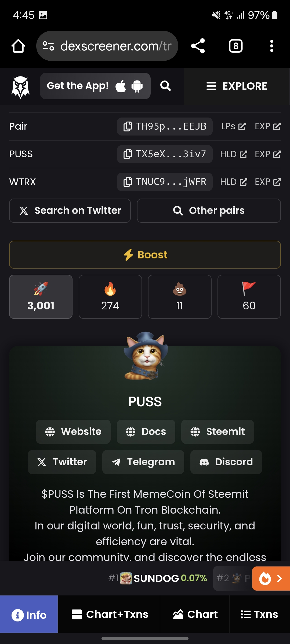Open the browser share icon
Screen dimensions: 290x644
[x=198, y=46]
